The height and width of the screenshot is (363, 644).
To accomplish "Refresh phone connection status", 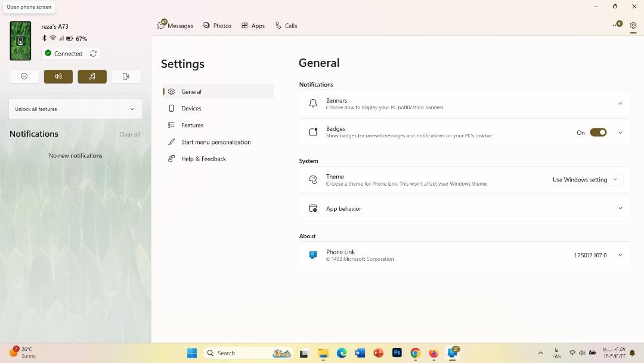I will click(x=94, y=54).
